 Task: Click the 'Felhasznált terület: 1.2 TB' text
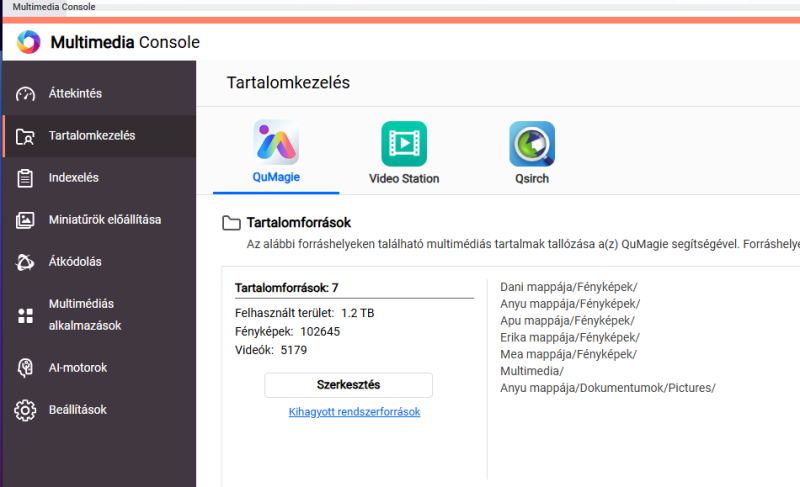coord(305,313)
